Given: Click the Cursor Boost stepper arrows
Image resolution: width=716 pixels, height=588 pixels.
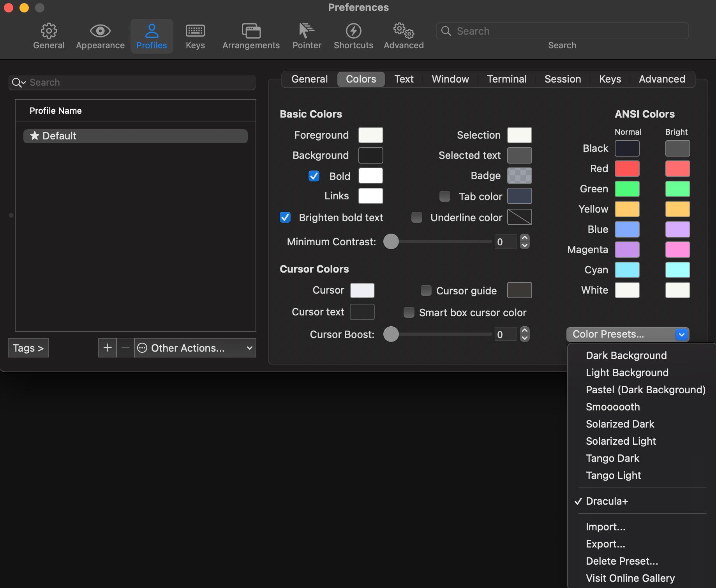Looking at the screenshot, I should (x=525, y=334).
